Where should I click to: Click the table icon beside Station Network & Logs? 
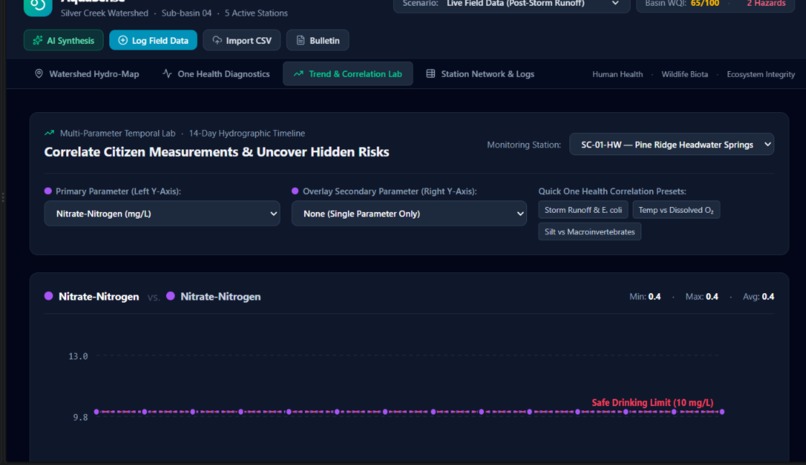[x=431, y=73]
